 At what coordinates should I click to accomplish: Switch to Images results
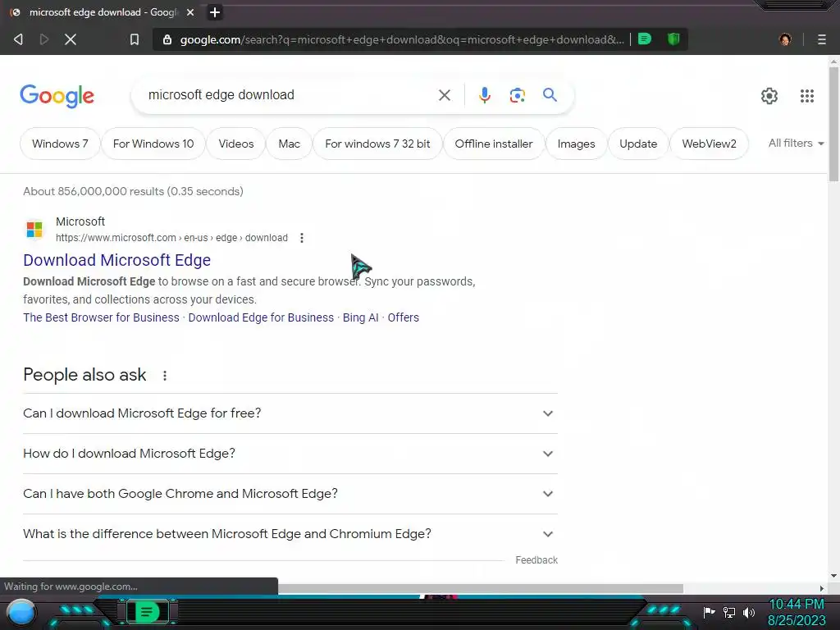[x=576, y=144]
